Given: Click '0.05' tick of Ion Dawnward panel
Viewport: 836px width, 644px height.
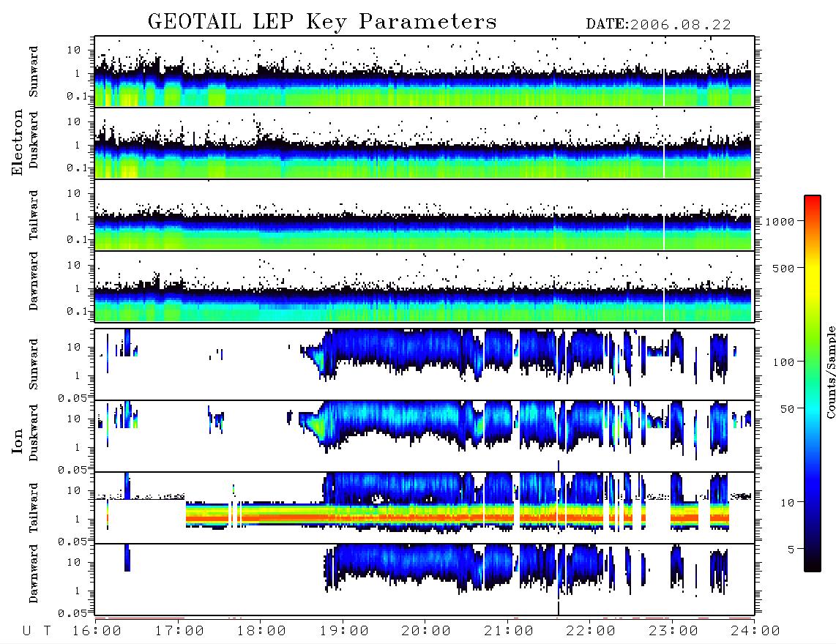Looking at the screenshot, I should [72, 613].
